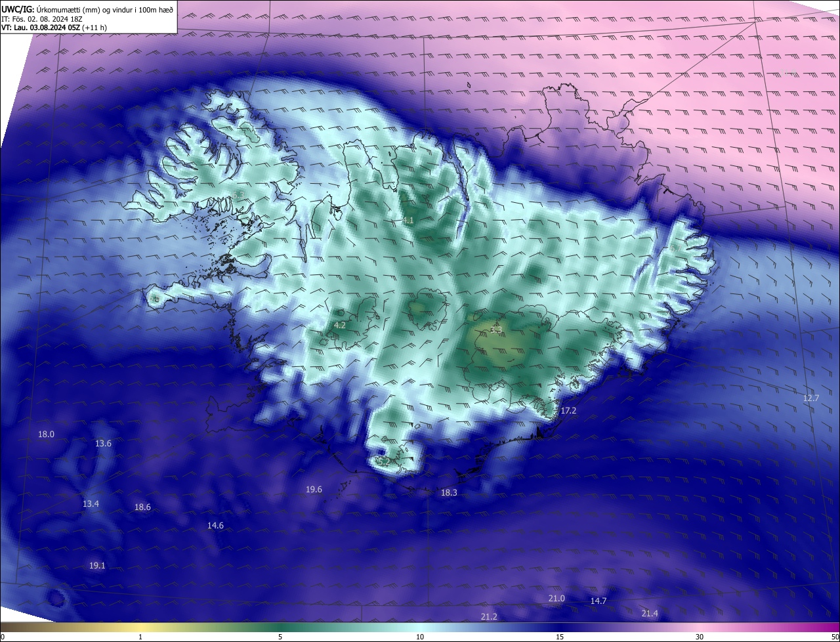Click the 30 tick on the color scale

pyautogui.click(x=700, y=637)
